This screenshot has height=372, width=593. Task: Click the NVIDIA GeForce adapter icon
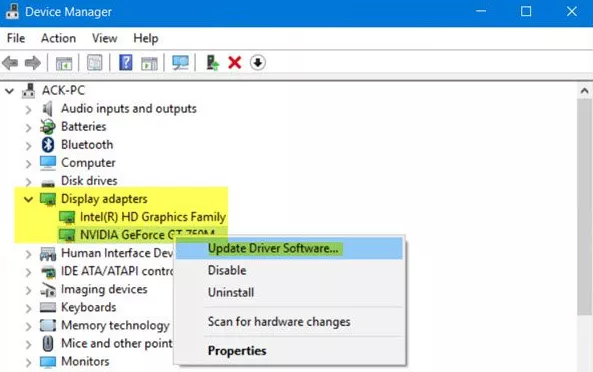67,235
